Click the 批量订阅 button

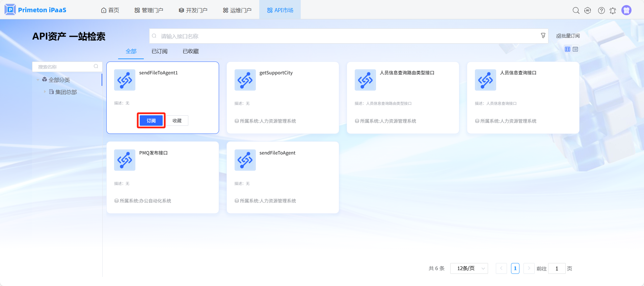point(568,36)
